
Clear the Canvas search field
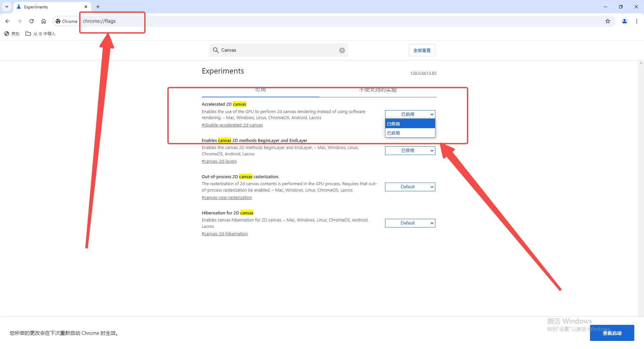(342, 50)
